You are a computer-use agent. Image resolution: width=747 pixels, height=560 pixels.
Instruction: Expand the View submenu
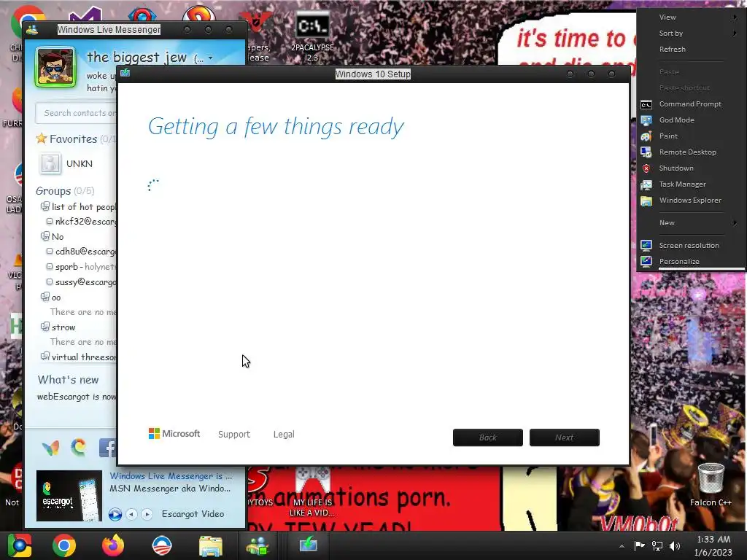[691, 17]
